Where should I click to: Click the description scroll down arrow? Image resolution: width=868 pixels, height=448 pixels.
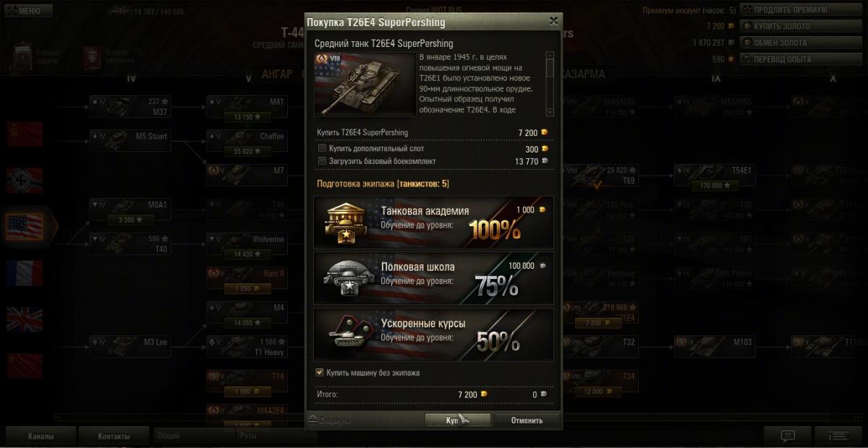(550, 112)
